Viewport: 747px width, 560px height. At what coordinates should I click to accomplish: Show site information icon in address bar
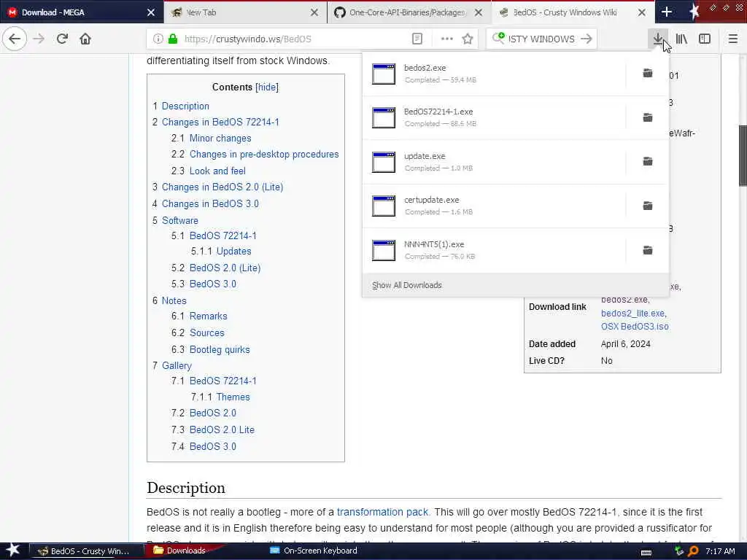(x=158, y=39)
